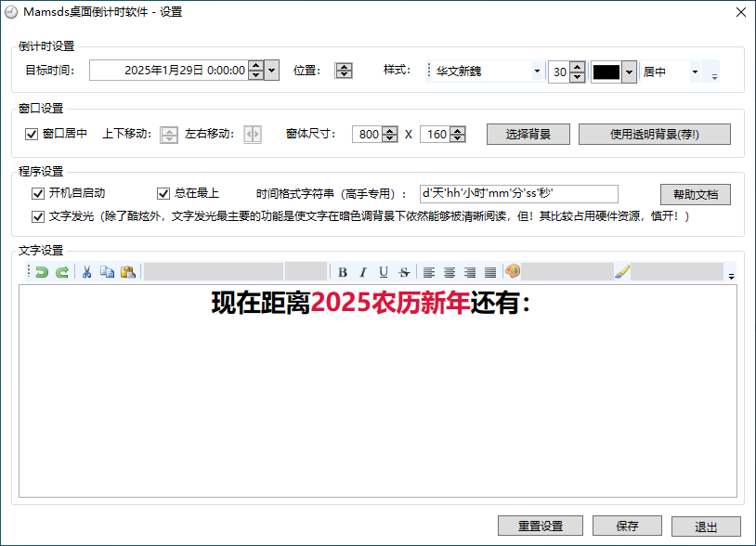Click the undo icon in text toolbar

coord(42,272)
